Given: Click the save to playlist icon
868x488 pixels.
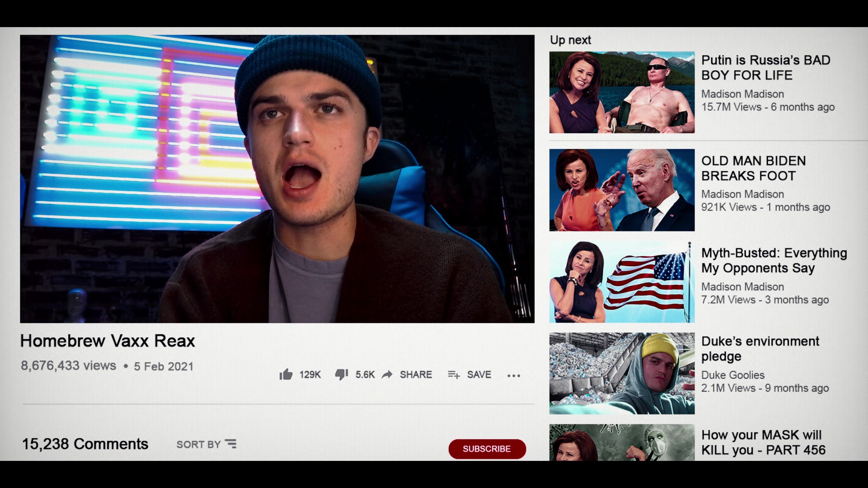Looking at the screenshot, I should coord(454,375).
